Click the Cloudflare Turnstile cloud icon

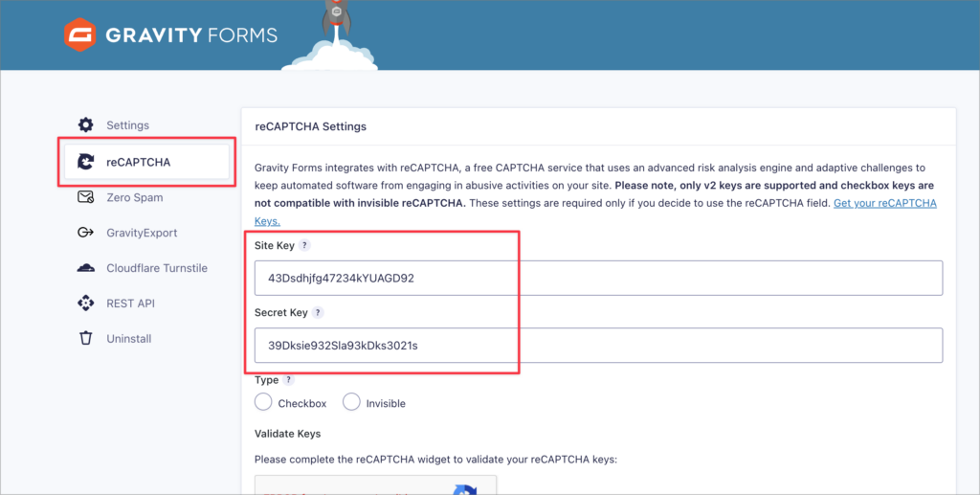coord(85,268)
